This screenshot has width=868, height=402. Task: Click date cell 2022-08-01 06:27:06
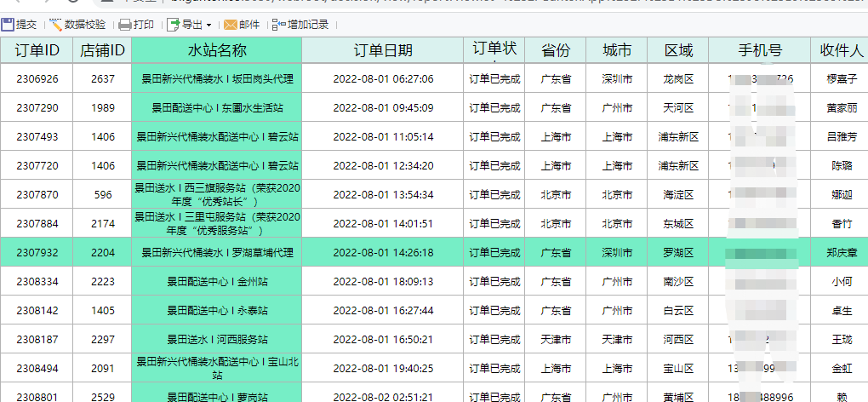383,78
